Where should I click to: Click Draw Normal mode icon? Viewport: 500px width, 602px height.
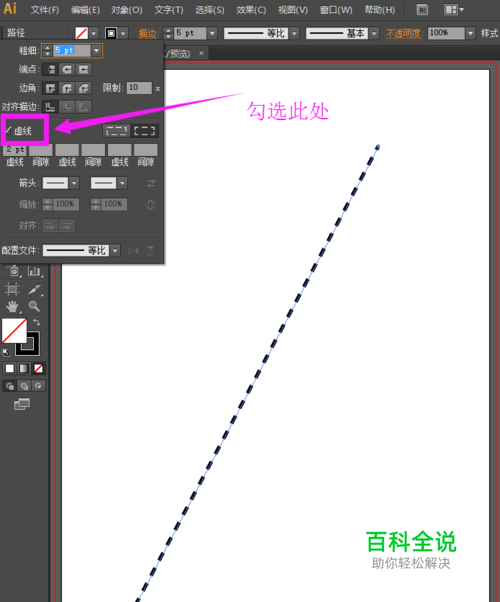(10, 386)
